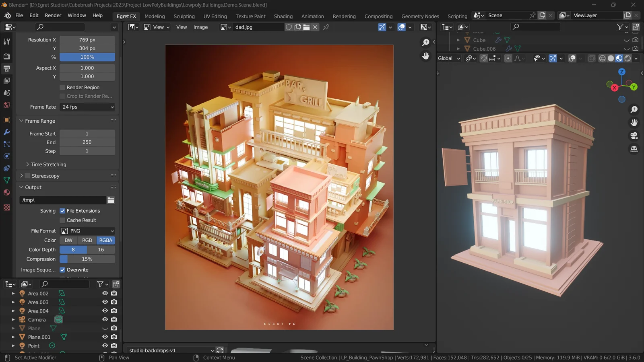Image resolution: width=644 pixels, height=362 pixels.
Task: Expand the Cube object in the outliner
Action: [458, 40]
